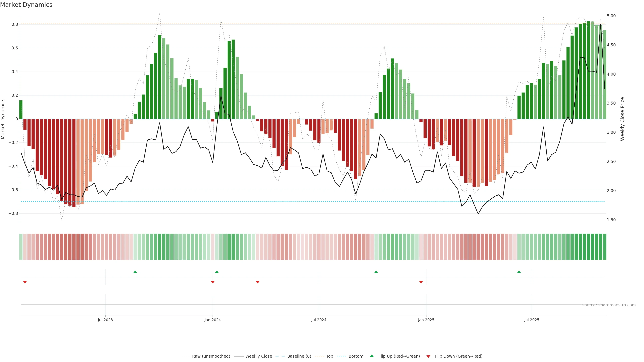
Task: Hide the Bottom line via its legend entry
Action: click(x=356, y=356)
